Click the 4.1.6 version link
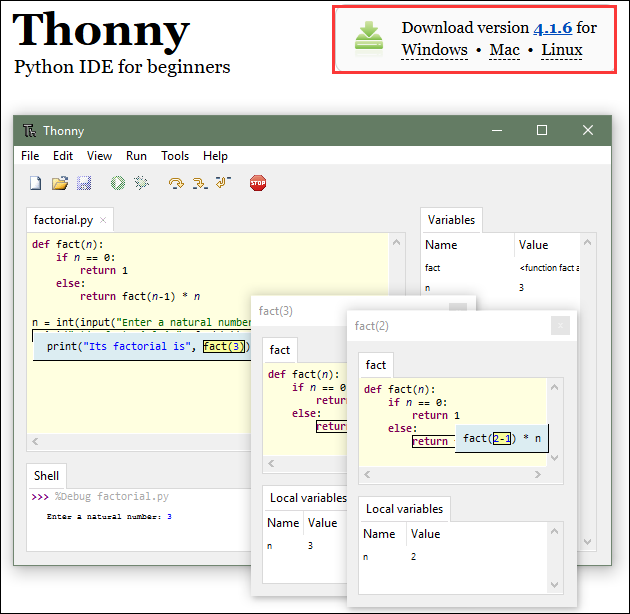This screenshot has height=614, width=630. pos(552,28)
